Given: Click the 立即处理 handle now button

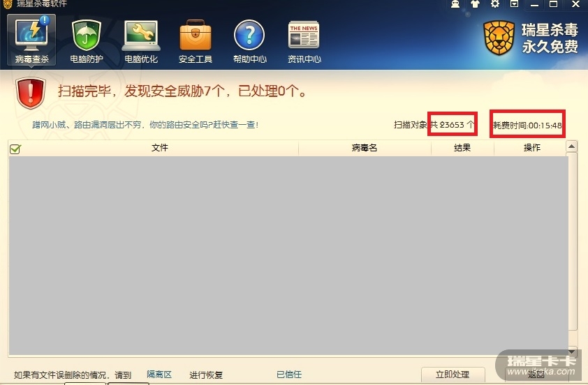Looking at the screenshot, I should (x=453, y=375).
